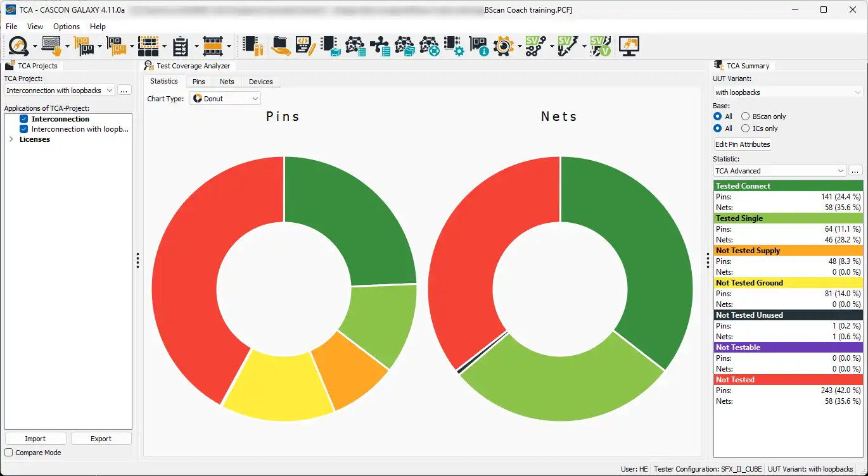
Task: Open the File menu
Action: [x=11, y=27]
